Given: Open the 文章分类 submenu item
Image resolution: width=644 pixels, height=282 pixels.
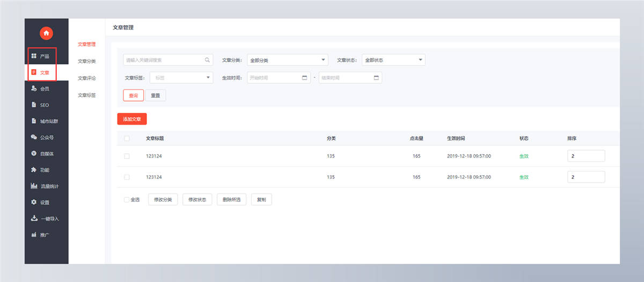Looking at the screenshot, I should click(86, 61).
